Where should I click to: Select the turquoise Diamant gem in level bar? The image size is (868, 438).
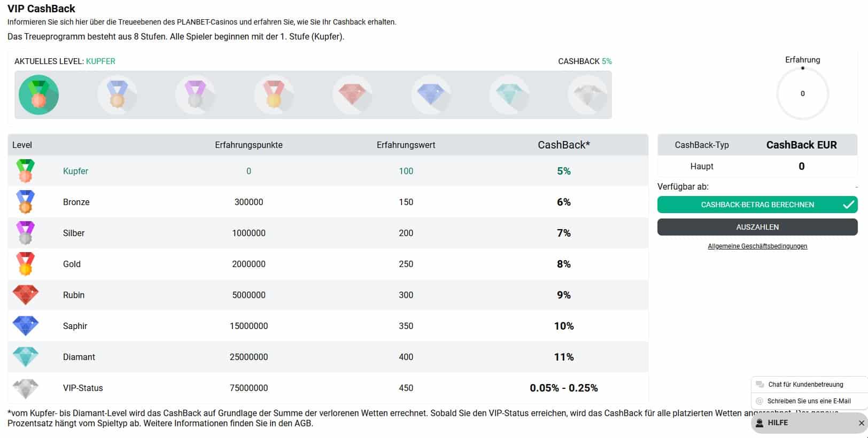(x=509, y=95)
